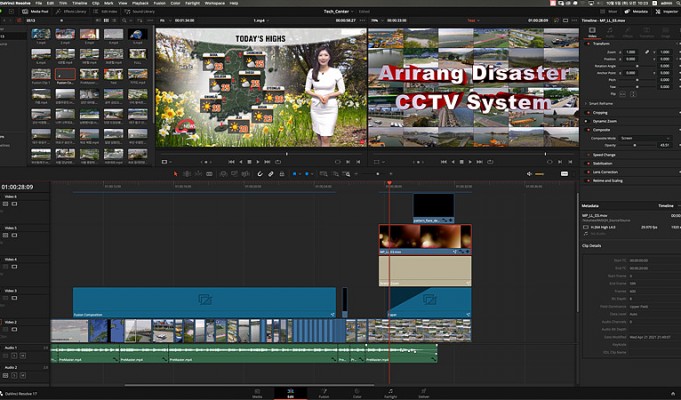The width and height of the screenshot is (681, 400).
Task: Click the Flip horizontal icon in Inspector
Action: pos(622,94)
